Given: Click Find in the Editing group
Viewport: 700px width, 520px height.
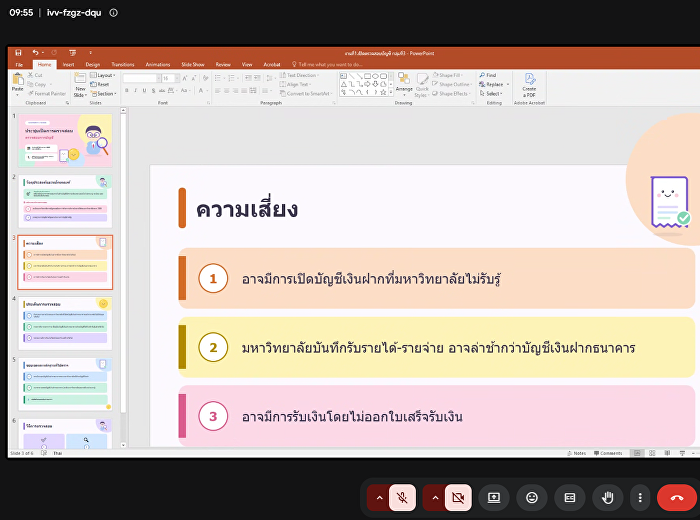Looking at the screenshot, I should click(x=488, y=75).
